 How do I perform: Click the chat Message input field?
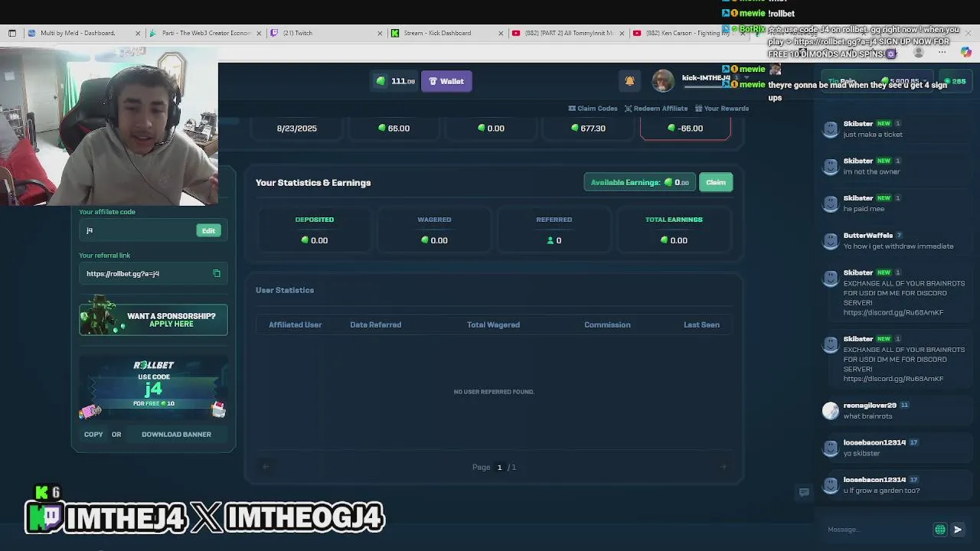click(877, 530)
